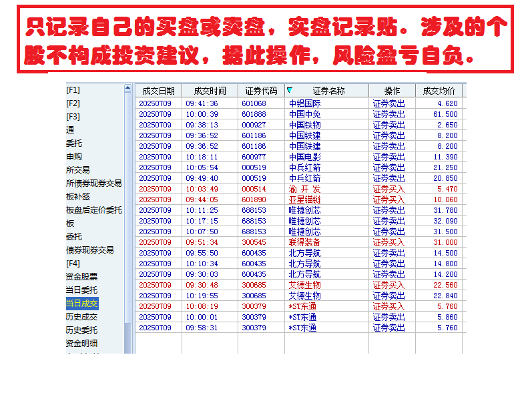This screenshot has height=399, width=532.
Task: Click price cell 5.860
Action: [x=447, y=317]
